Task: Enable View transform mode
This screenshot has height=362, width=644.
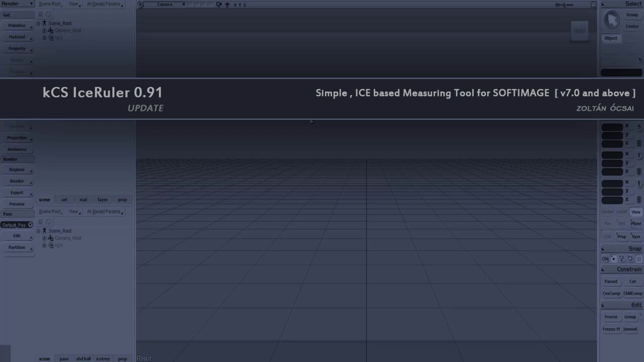Action: [x=636, y=212]
